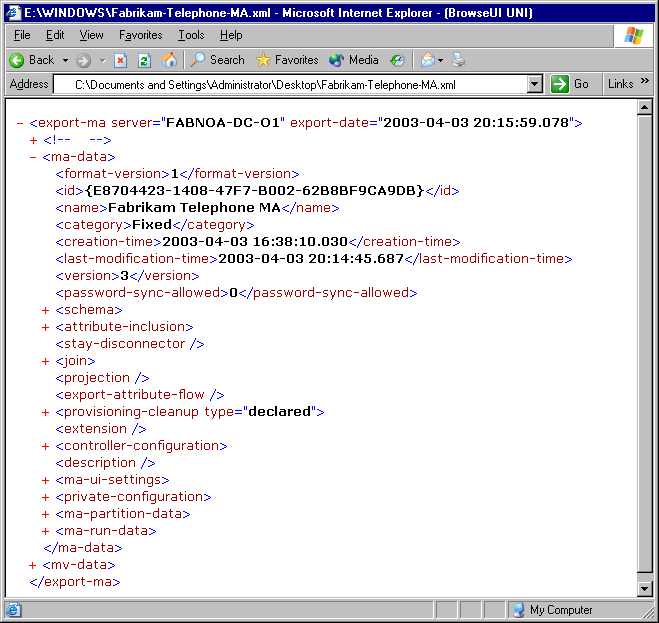Click the Links toolbar label
The height and width of the screenshot is (623, 659).
click(620, 84)
